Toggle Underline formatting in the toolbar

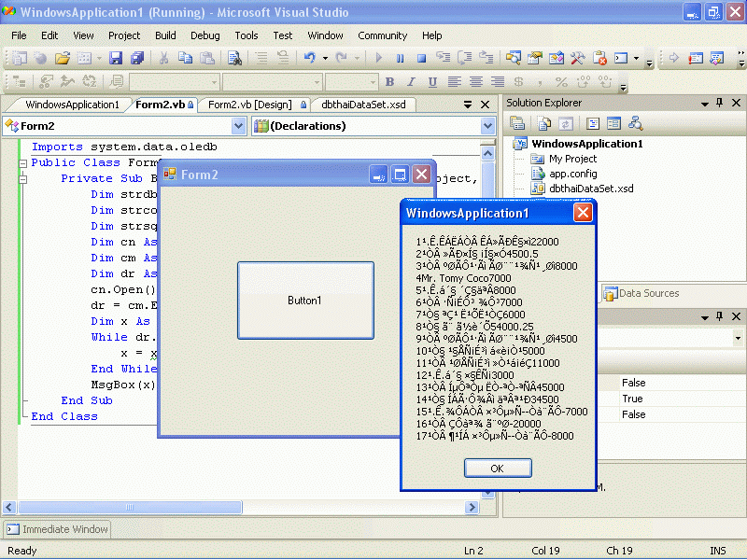tap(432, 82)
